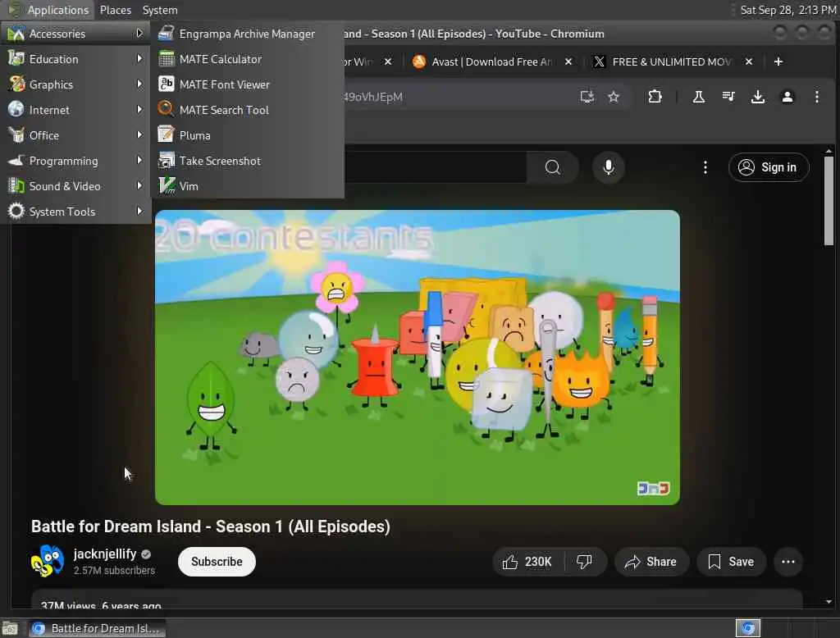Image resolution: width=840 pixels, height=638 pixels.
Task: Open MATE Font Viewer
Action: [x=247, y=84]
